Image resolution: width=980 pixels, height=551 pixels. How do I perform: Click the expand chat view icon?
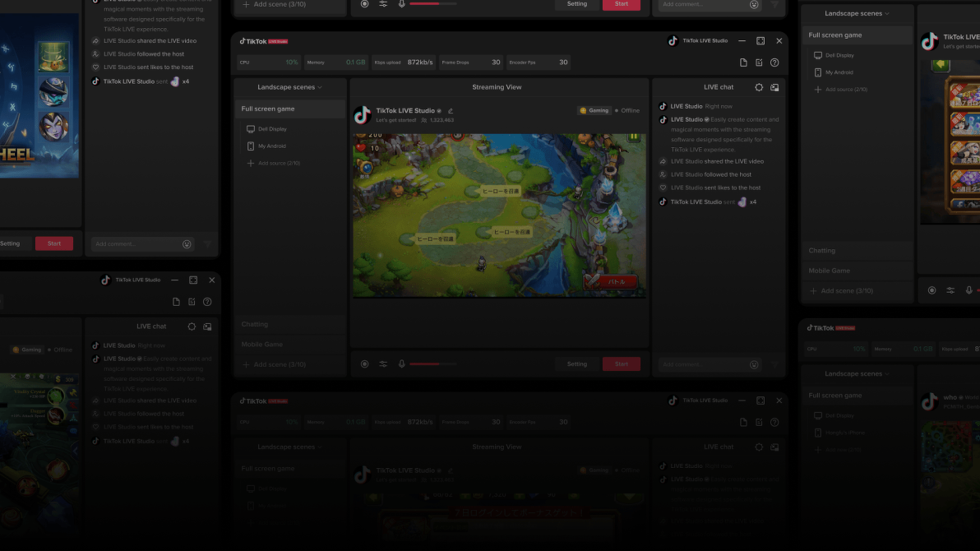(x=775, y=87)
